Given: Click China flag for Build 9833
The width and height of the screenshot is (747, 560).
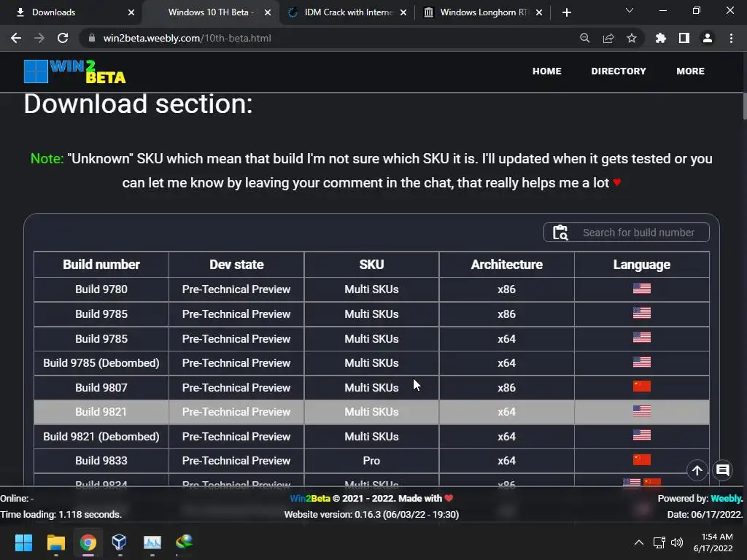Looking at the screenshot, I should (x=642, y=459).
